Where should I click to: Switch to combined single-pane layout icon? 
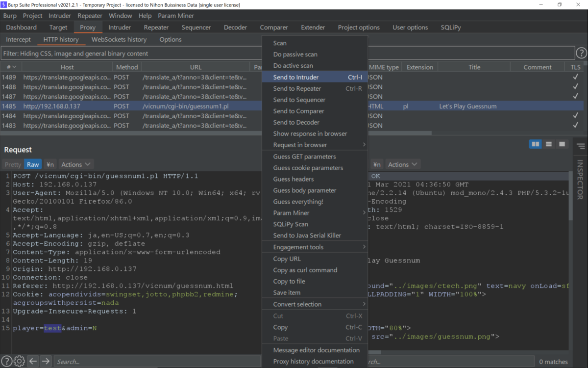(562, 144)
